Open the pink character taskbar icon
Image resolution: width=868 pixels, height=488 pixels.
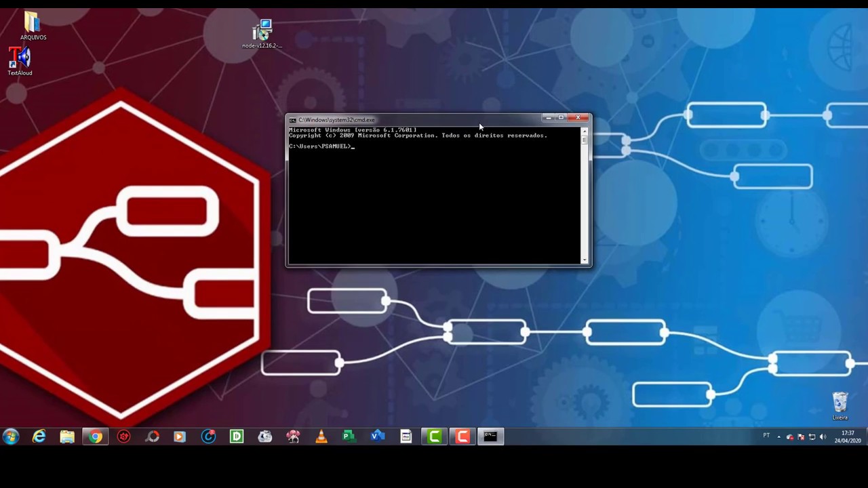(293, 436)
